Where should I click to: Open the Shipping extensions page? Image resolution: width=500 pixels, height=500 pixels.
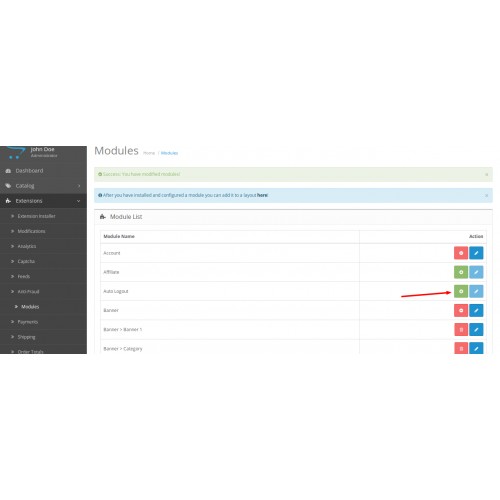(x=26, y=337)
